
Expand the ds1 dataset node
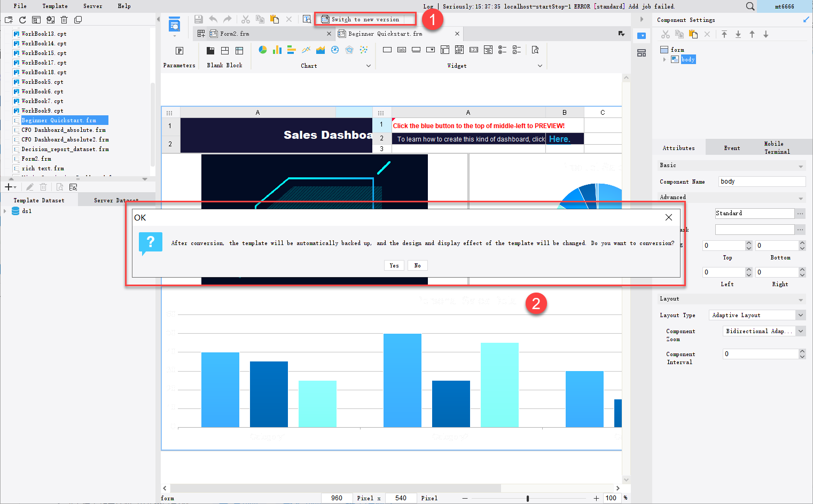pyautogui.click(x=5, y=211)
